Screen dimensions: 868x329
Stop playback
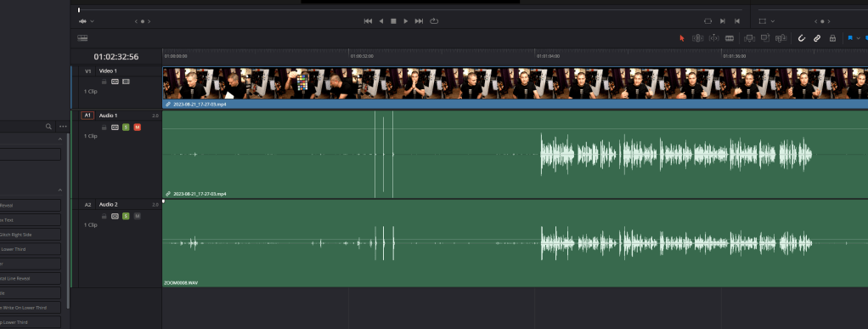click(393, 21)
